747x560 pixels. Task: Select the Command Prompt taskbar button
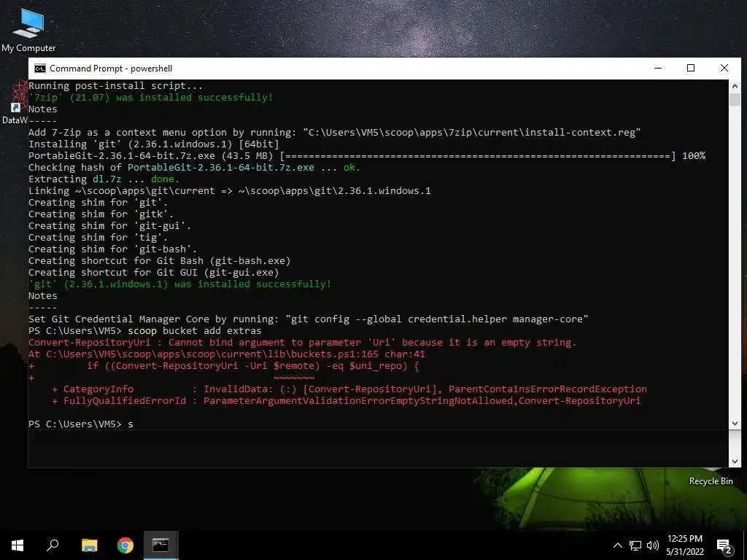click(x=161, y=545)
